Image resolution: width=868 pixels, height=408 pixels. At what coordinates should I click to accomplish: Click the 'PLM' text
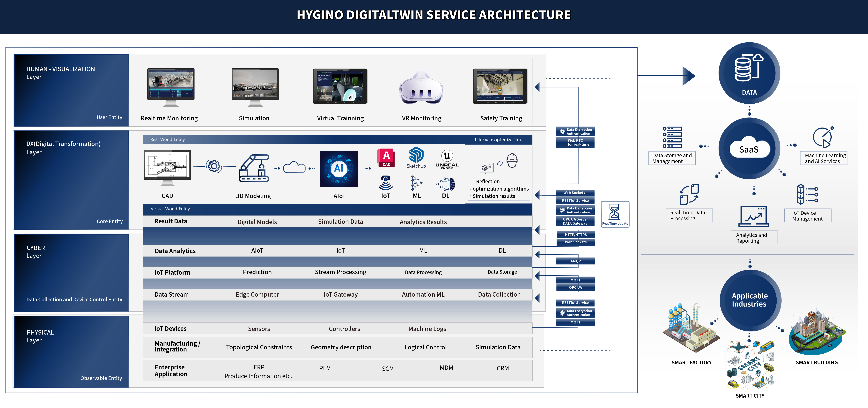point(325,368)
